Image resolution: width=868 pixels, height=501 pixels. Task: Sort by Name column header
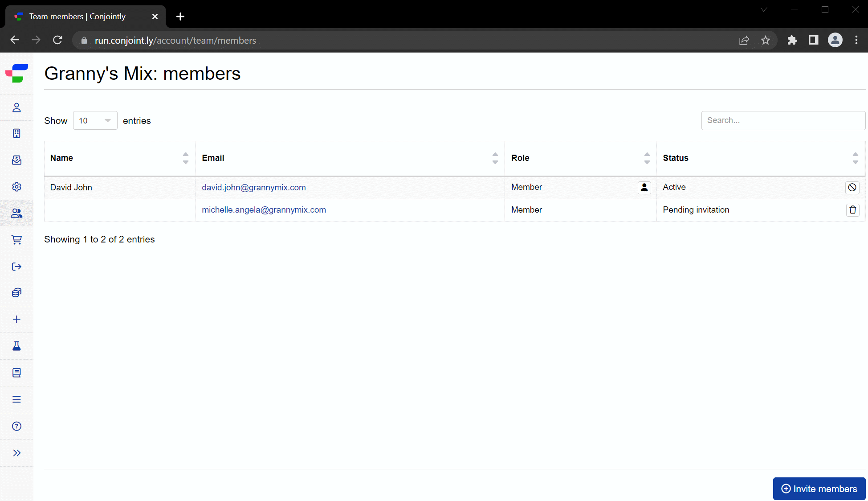pyautogui.click(x=185, y=157)
